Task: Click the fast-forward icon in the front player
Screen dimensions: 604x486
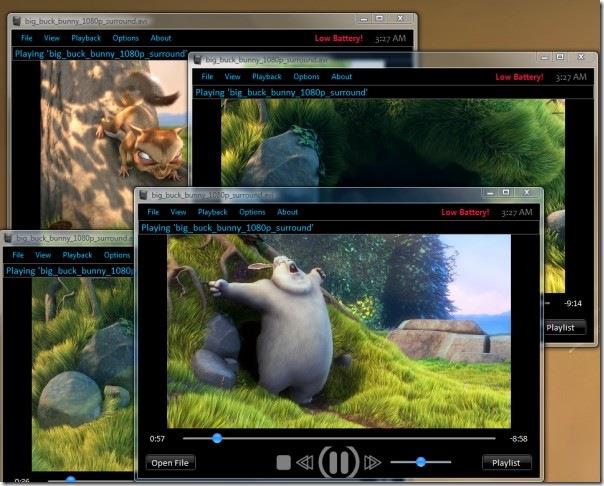Action: click(x=372, y=462)
